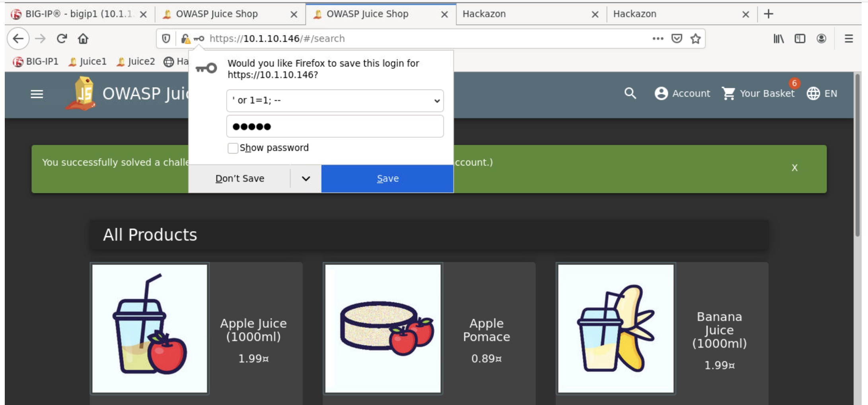Open Firefox account icon

pos(821,39)
